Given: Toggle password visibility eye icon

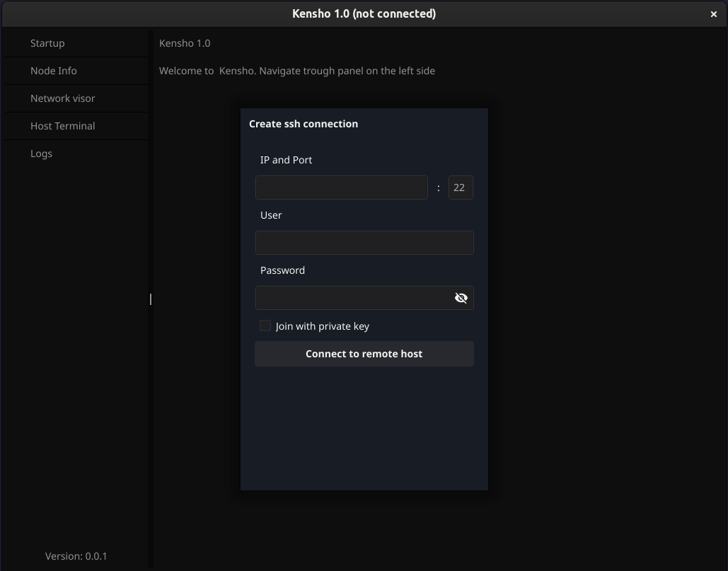Looking at the screenshot, I should point(461,298).
